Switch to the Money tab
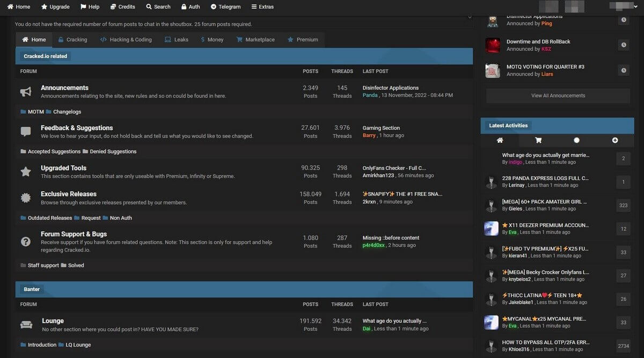The image size is (644, 358). point(212,40)
